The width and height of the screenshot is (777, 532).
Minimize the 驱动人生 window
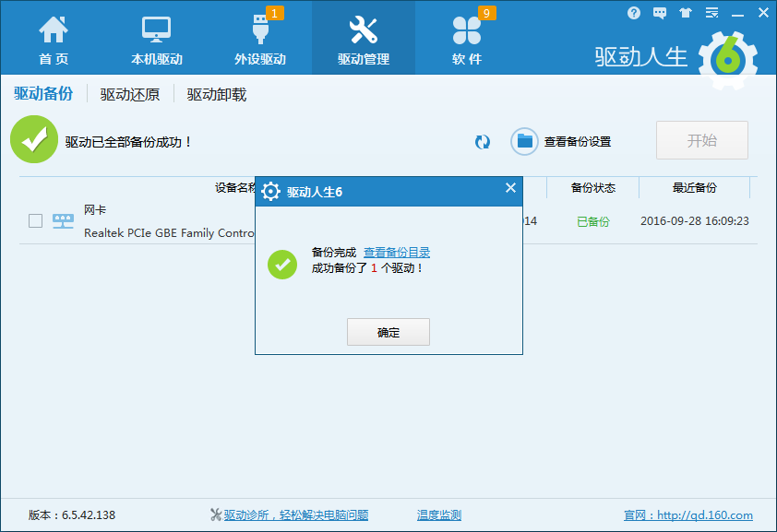(x=738, y=14)
